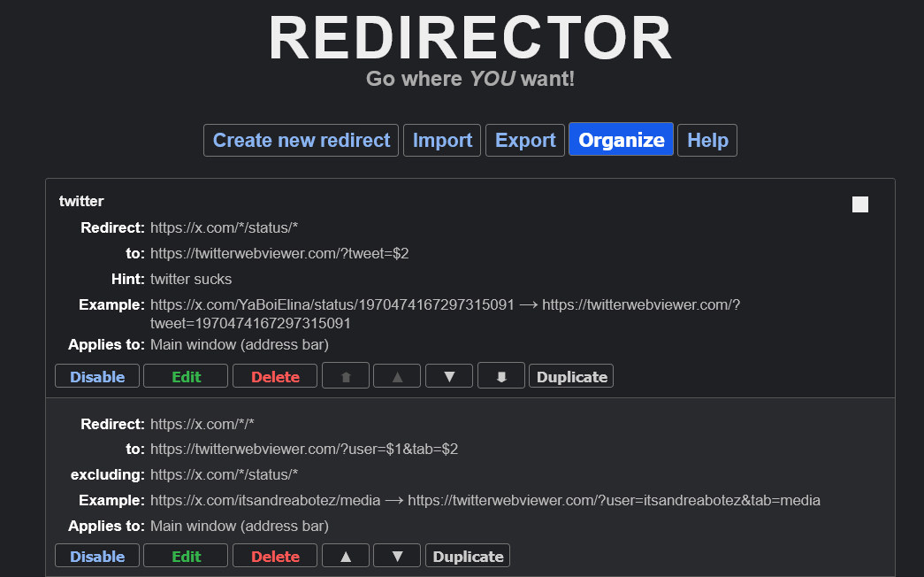The width and height of the screenshot is (924, 577).
Task: Edit the x.com/*/* user redirect
Action: click(x=186, y=556)
